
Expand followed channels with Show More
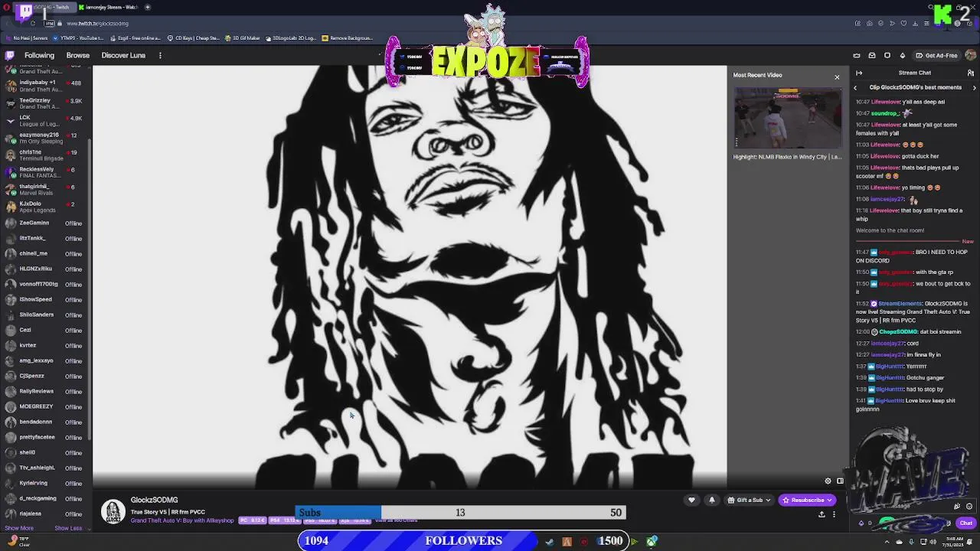[x=19, y=528]
